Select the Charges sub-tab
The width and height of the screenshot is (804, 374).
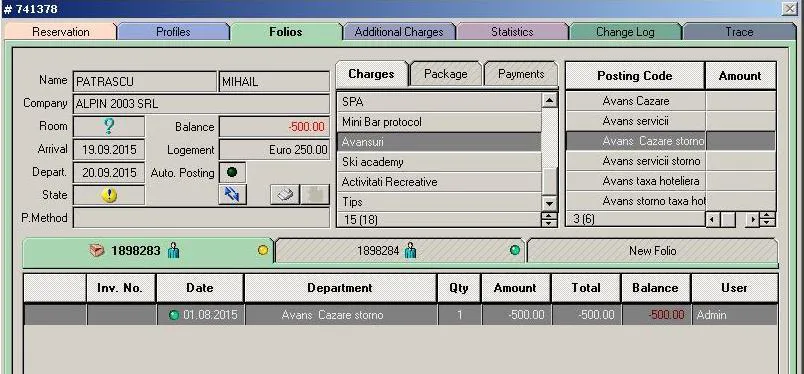coord(371,74)
